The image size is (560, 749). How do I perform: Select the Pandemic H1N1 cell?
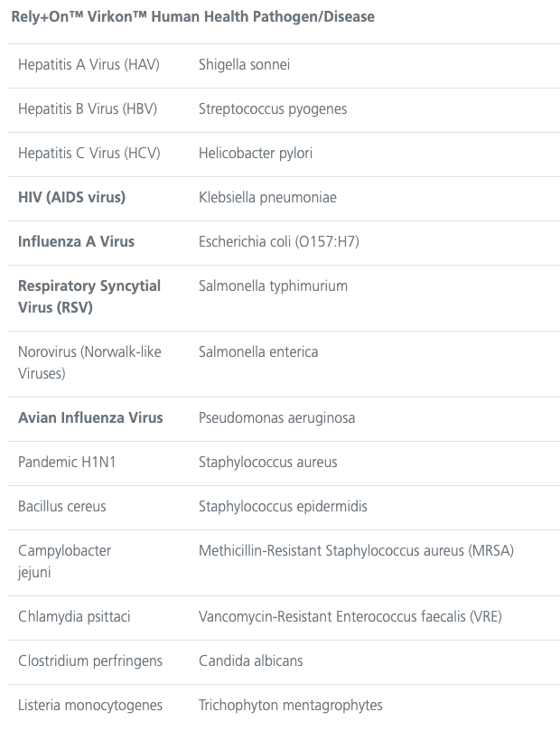pos(67,463)
